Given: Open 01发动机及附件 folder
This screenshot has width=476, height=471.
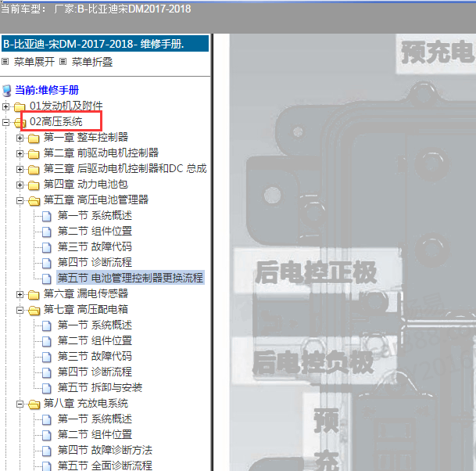Looking at the screenshot, I should point(66,106).
